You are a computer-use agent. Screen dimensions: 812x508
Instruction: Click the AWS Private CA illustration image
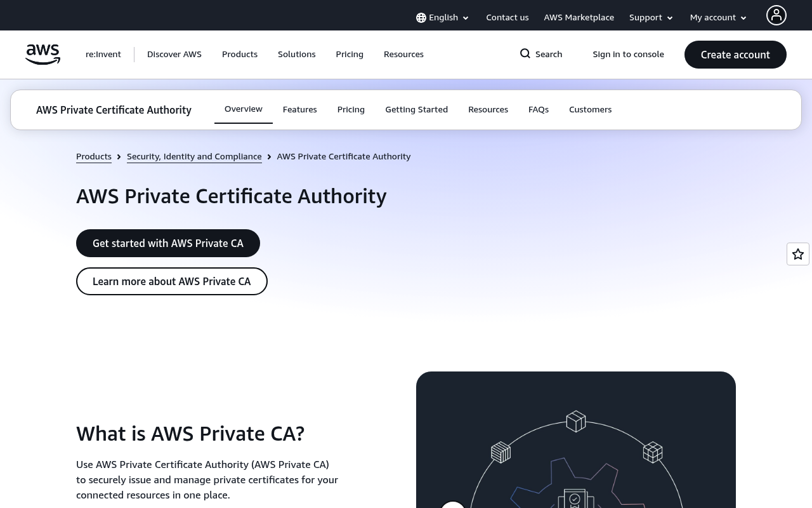[x=576, y=439]
